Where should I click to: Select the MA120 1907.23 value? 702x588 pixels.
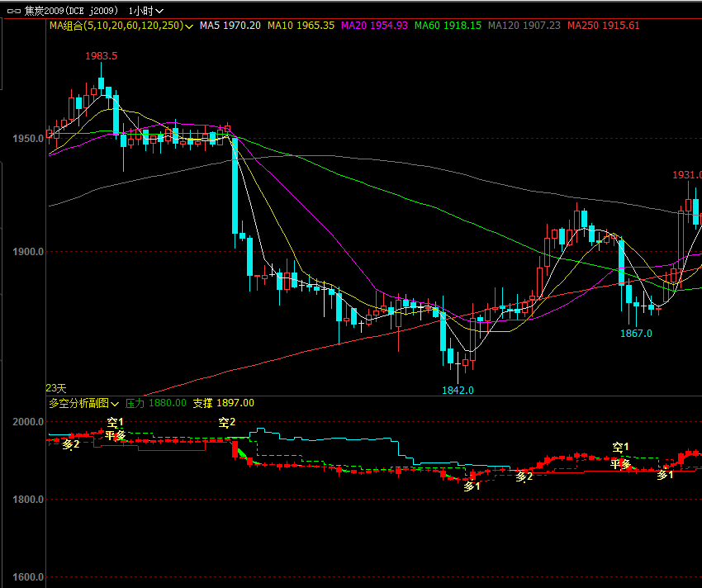pyautogui.click(x=524, y=26)
